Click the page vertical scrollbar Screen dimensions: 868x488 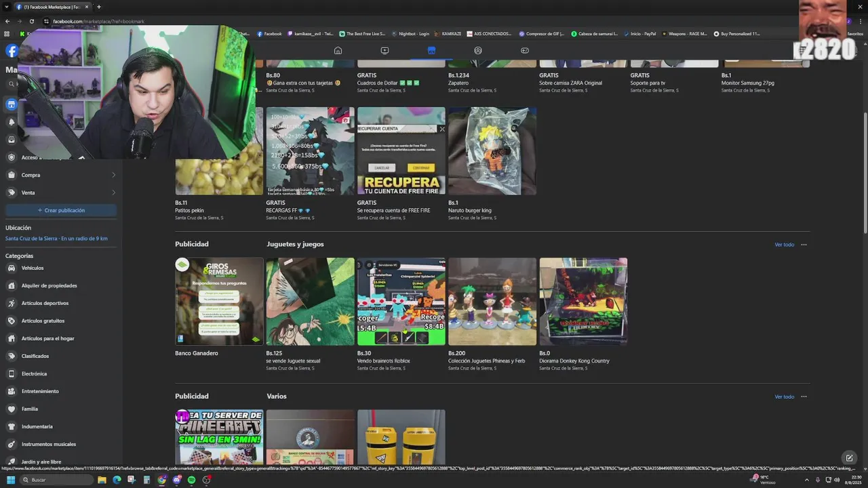pyautogui.click(x=865, y=172)
